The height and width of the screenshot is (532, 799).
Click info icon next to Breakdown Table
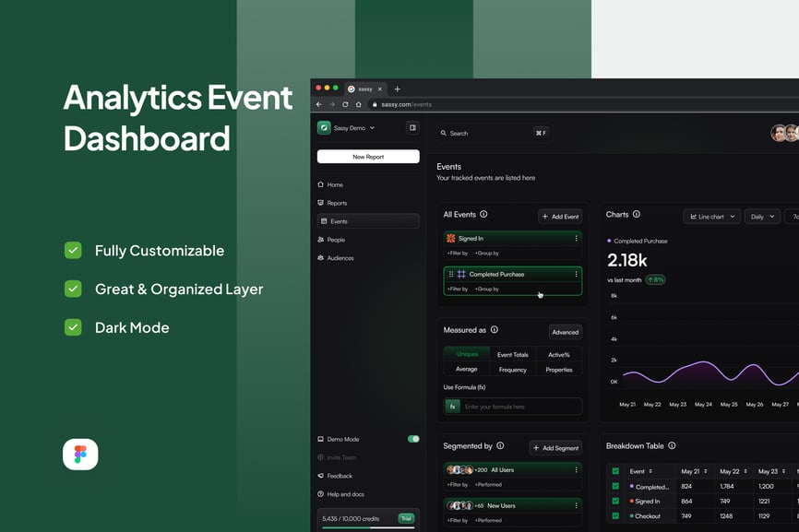672,446
